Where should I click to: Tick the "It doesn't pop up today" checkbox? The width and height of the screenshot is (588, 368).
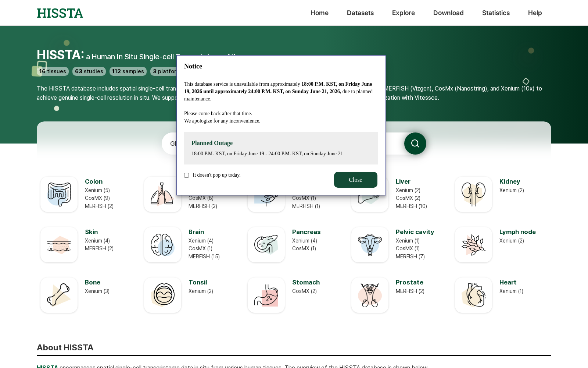coord(187,176)
